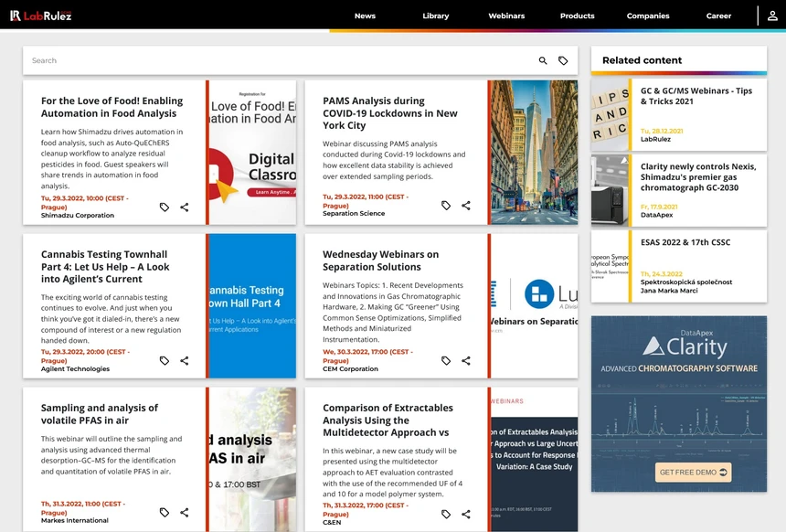Share the Wednesday Webinars card
Image resolution: width=786 pixels, height=532 pixels.
(466, 360)
